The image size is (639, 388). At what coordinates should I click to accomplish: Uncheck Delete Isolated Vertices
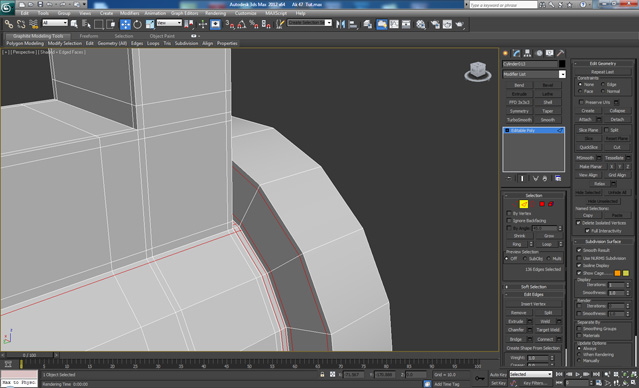point(578,223)
